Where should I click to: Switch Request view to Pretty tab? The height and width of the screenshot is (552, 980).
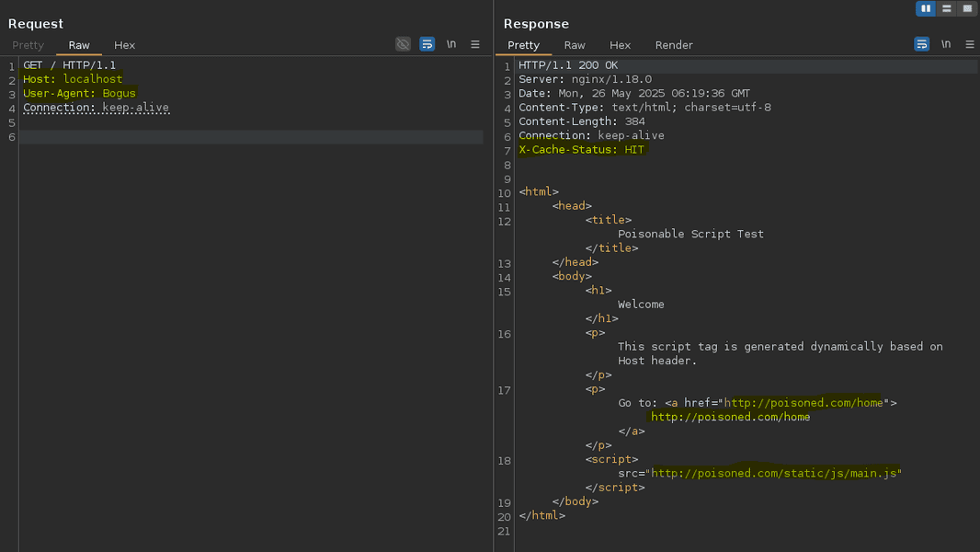click(28, 45)
